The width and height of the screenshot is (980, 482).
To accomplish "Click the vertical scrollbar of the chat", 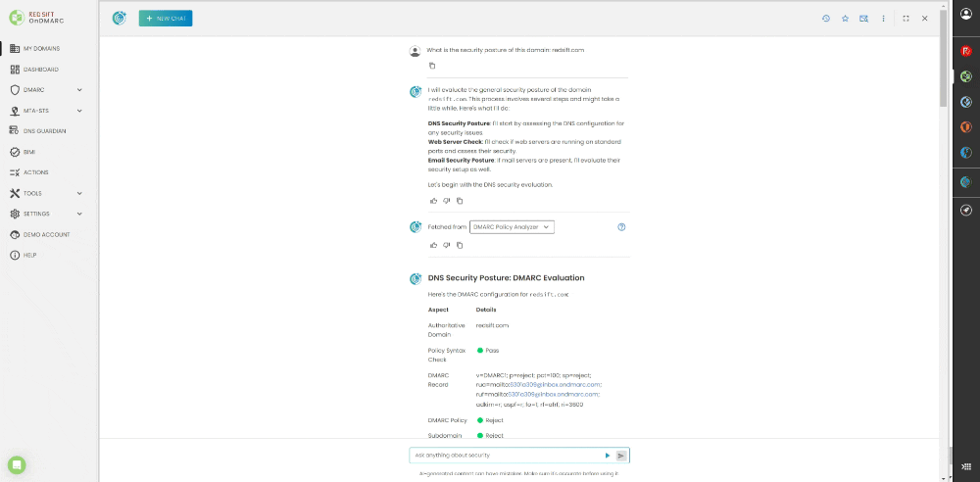I will (x=943, y=58).
